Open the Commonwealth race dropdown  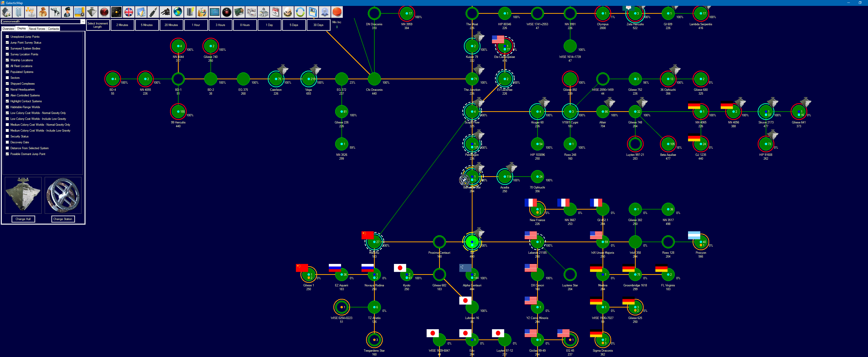click(43, 21)
